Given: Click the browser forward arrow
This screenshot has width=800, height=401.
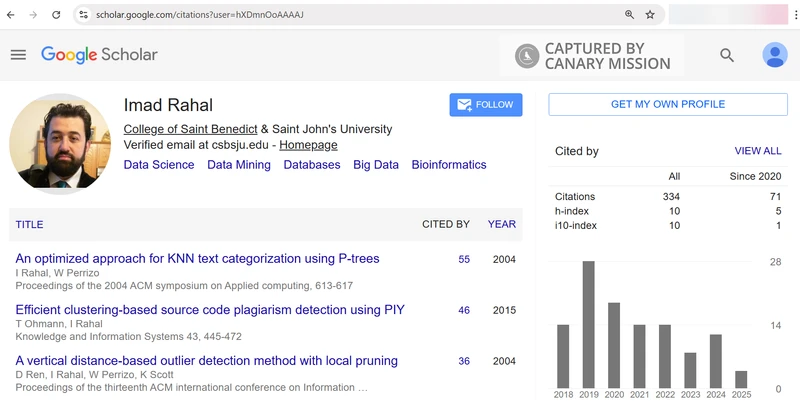Looking at the screenshot, I should pyautogui.click(x=33, y=15).
